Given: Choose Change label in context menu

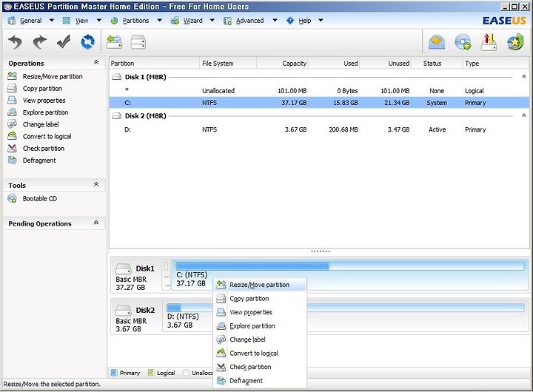Looking at the screenshot, I should pyautogui.click(x=260, y=339).
